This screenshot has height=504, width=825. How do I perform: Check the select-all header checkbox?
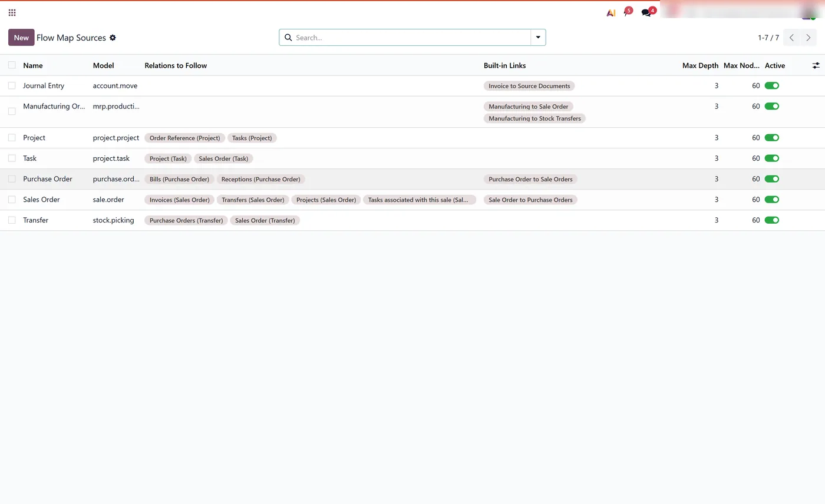[12, 65]
